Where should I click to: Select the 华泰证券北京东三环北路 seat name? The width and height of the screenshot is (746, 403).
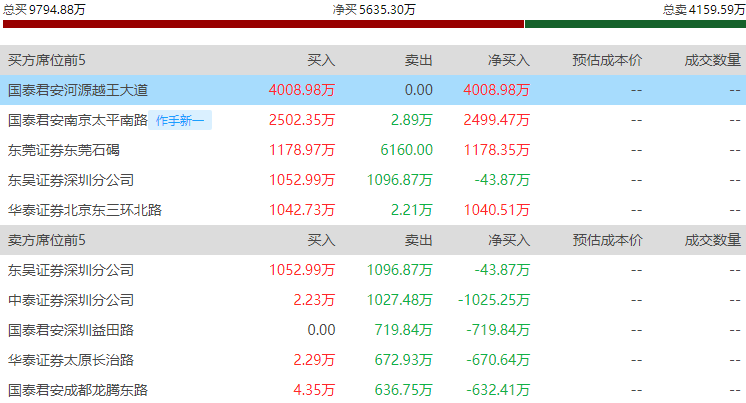pyautogui.click(x=85, y=210)
